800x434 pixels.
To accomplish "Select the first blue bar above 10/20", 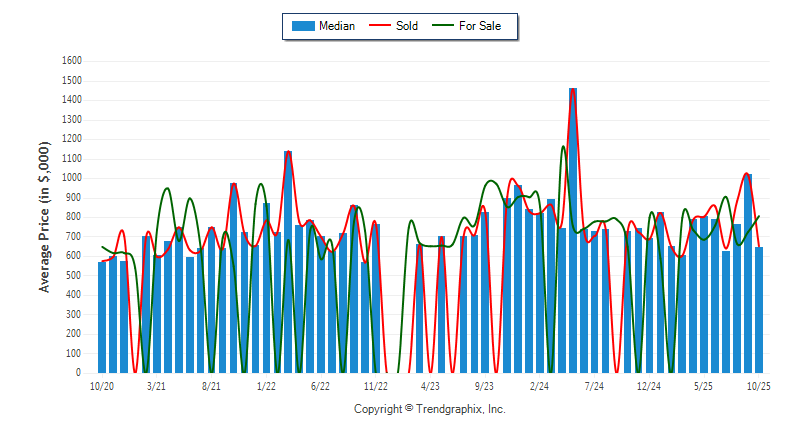I will [x=102, y=316].
